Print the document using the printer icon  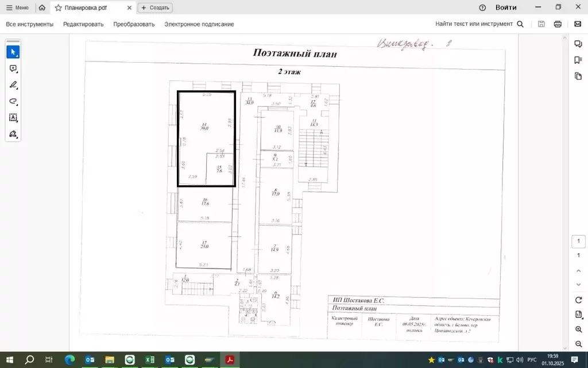point(558,24)
